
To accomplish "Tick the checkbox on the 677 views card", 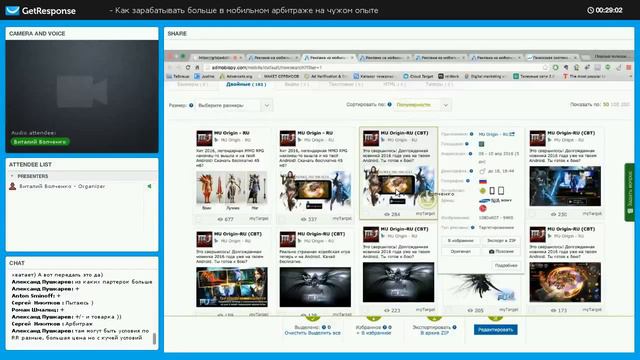I will [198, 220].
